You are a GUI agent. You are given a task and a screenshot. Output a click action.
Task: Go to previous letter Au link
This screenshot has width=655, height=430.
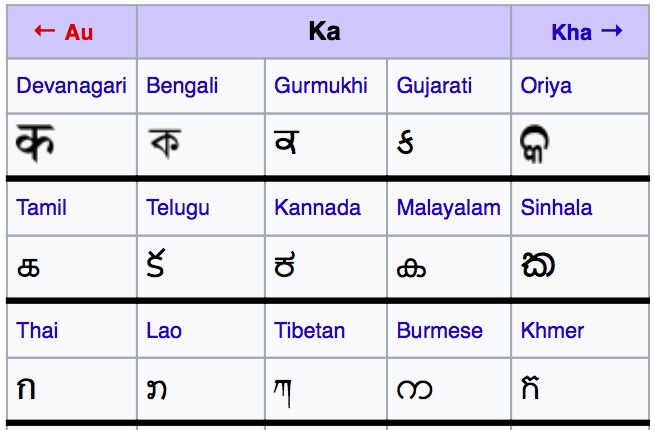tap(64, 32)
